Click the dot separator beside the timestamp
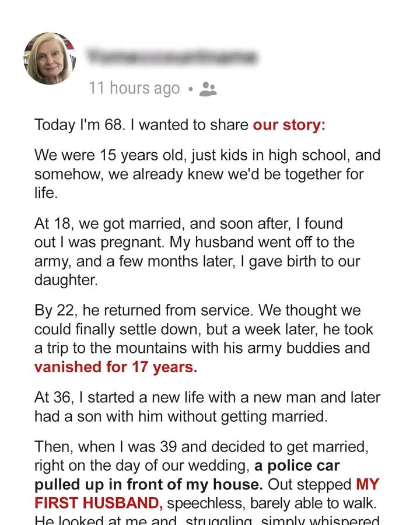This screenshot has width=420, height=525. [x=190, y=89]
